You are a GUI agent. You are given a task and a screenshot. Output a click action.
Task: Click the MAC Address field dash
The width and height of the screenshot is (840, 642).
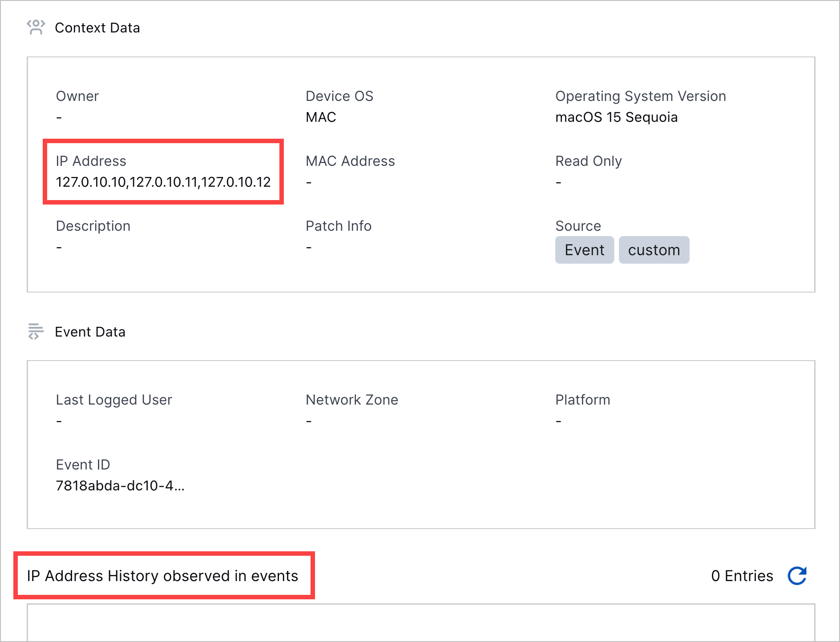click(308, 182)
